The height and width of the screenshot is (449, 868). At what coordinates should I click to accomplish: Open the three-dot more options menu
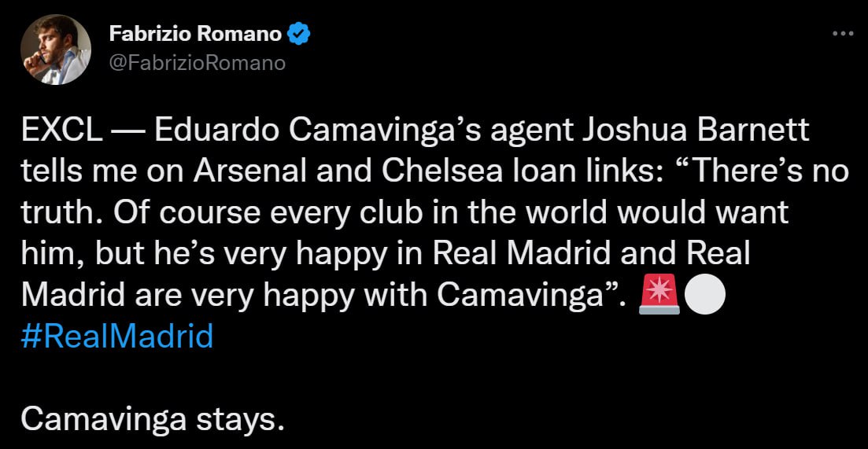pos(842,34)
